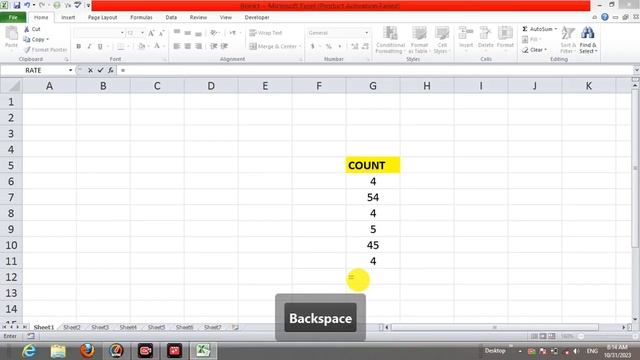Image resolution: width=640 pixels, height=360 pixels.
Task: Expand AutoSum dropdown arrow
Action: click(x=556, y=29)
